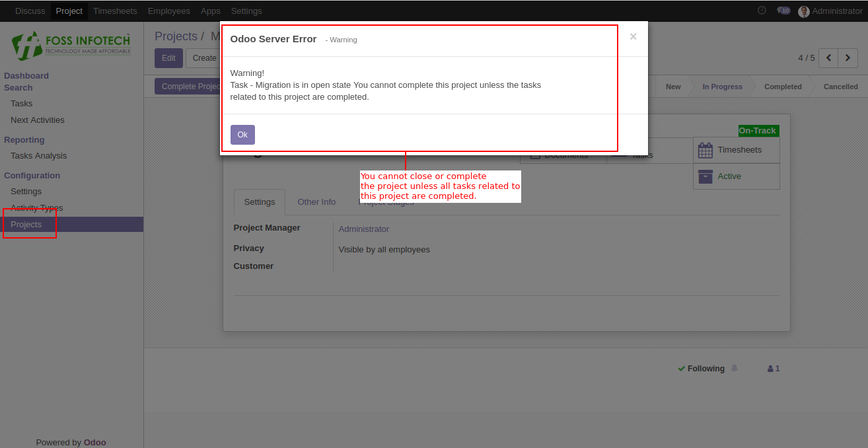Set project stage to Completed
The image size is (868, 448).
[783, 87]
